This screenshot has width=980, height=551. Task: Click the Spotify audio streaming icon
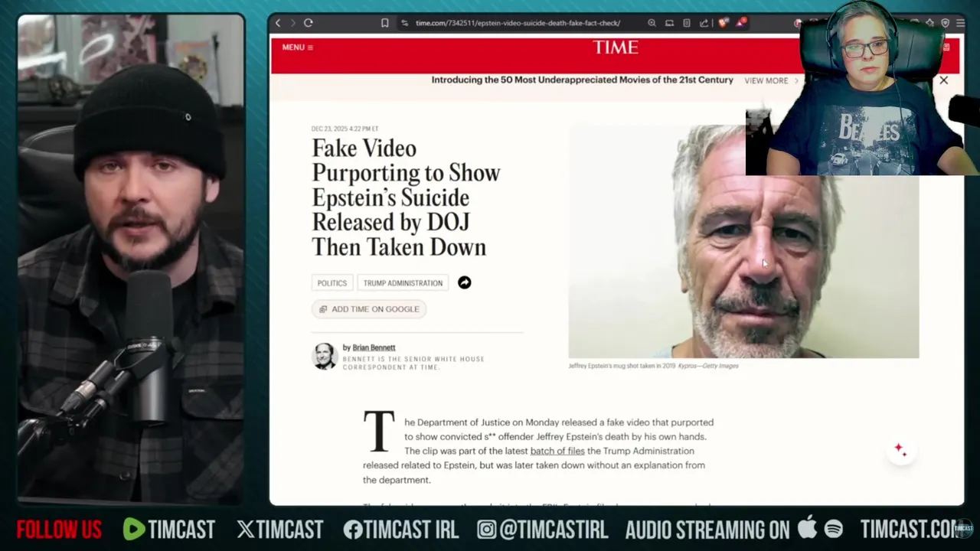[834, 530]
